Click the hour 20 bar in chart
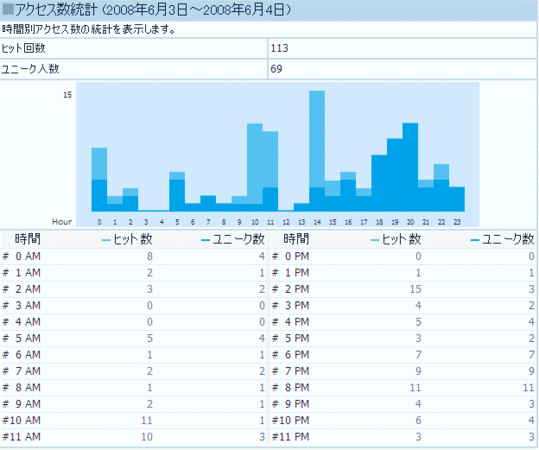 tap(410, 167)
